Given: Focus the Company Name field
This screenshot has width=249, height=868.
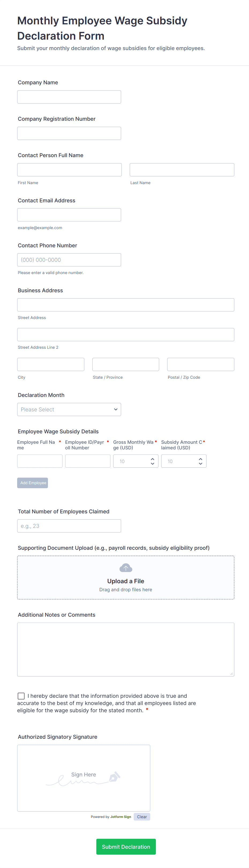Looking at the screenshot, I should [69, 97].
